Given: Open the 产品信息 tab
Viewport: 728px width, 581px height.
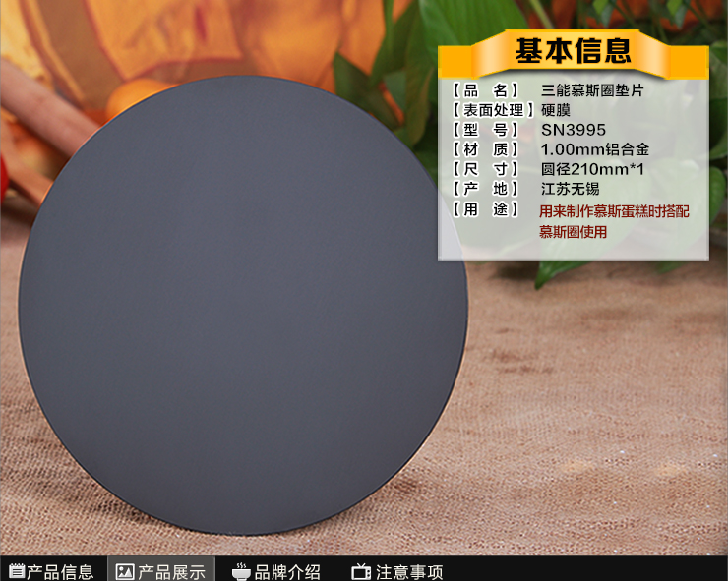Looking at the screenshot, I should tap(53, 570).
